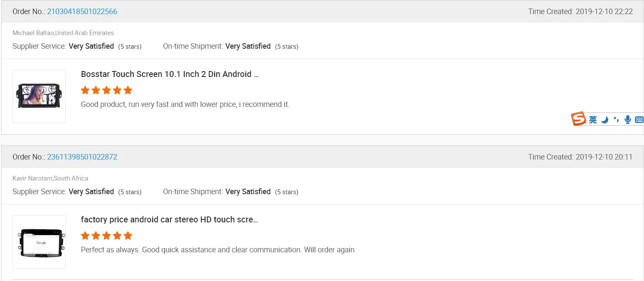
Task: Open the Bosstar touch screen product thumbnail
Action: click(x=39, y=96)
